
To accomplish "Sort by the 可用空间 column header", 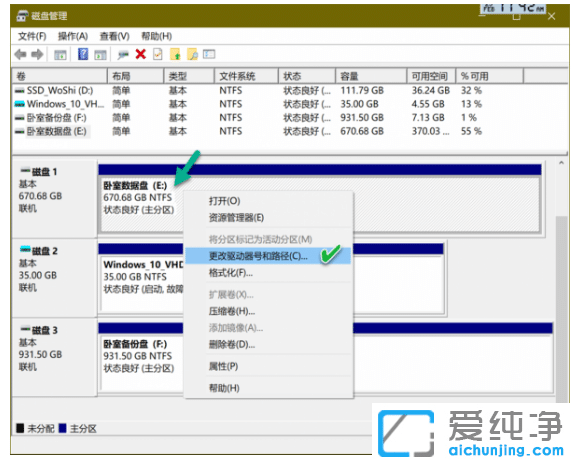I will [431, 76].
